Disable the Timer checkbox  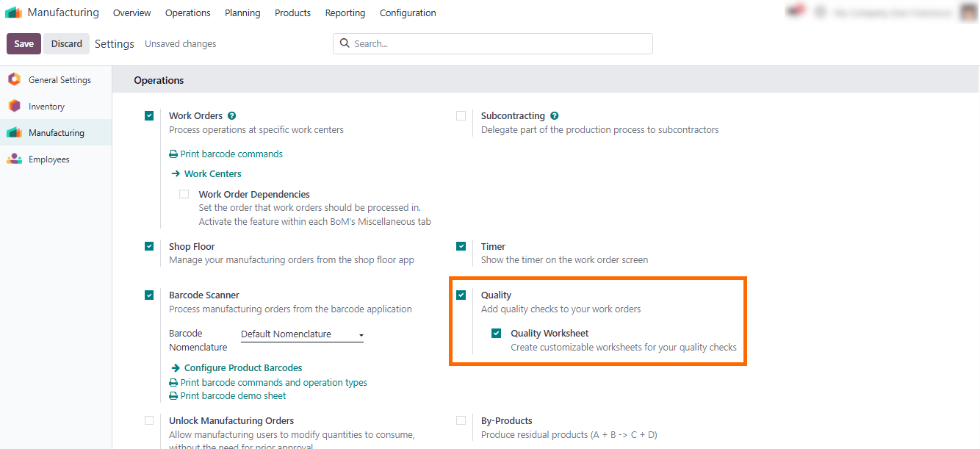(461, 247)
